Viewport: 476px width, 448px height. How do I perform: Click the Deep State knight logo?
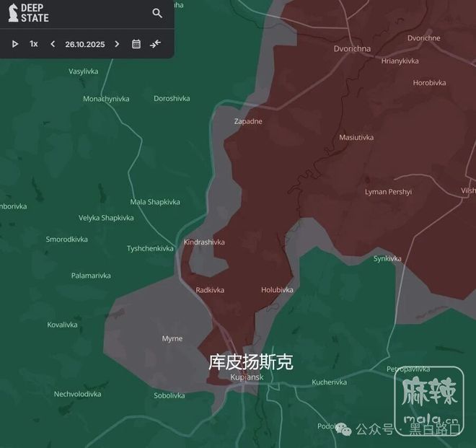13,13
